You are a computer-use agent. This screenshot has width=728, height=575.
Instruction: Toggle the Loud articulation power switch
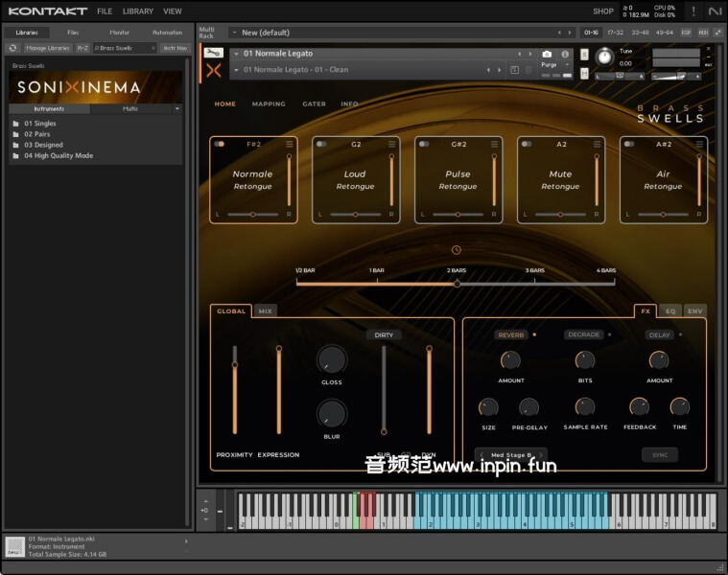[x=321, y=145]
